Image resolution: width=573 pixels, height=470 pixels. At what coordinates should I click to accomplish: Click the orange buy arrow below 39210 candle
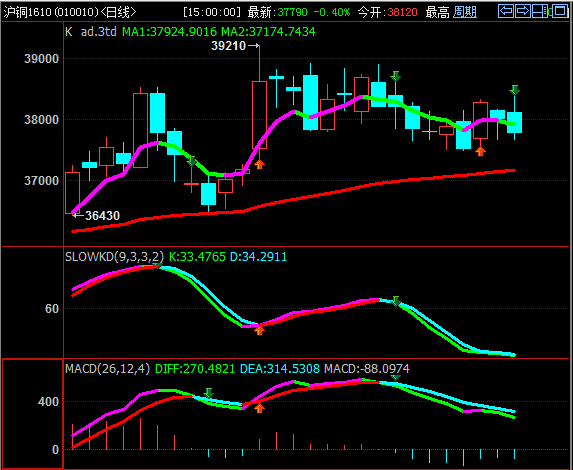pyautogui.click(x=259, y=164)
